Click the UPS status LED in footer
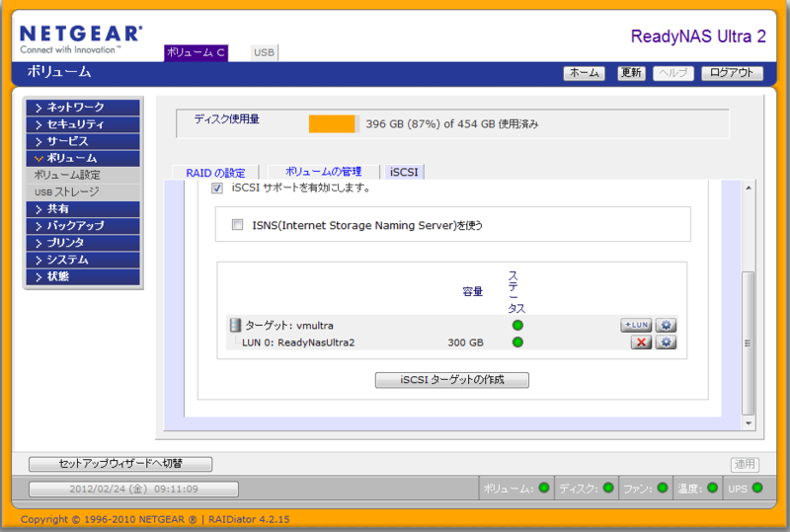The width and height of the screenshot is (790, 532). point(757,488)
